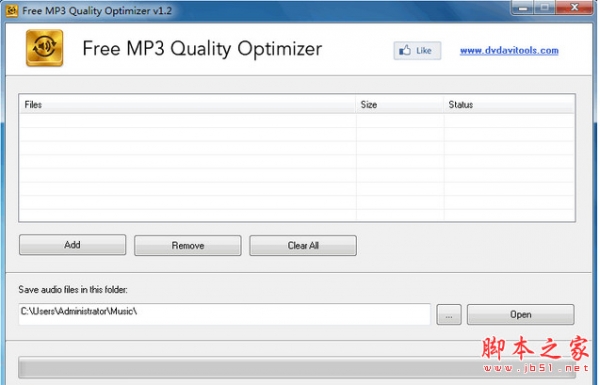Click the Status column header
The image size is (600, 385).
click(509, 104)
